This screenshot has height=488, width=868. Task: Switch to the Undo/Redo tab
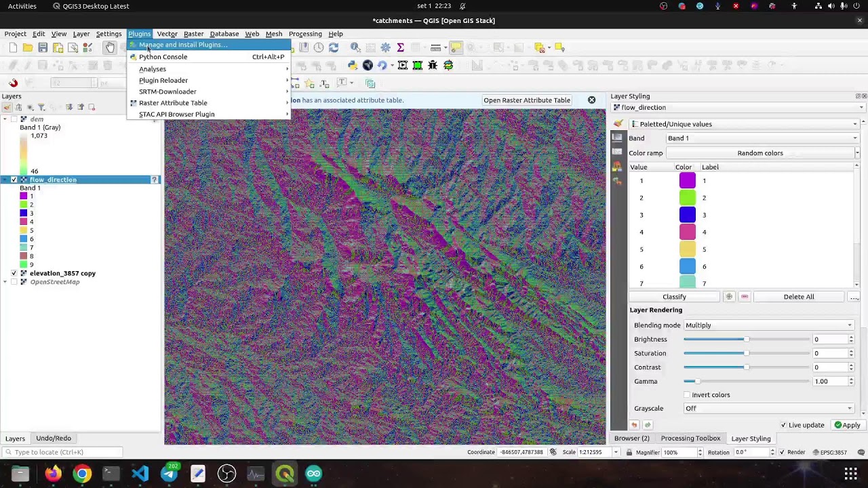[x=54, y=439]
